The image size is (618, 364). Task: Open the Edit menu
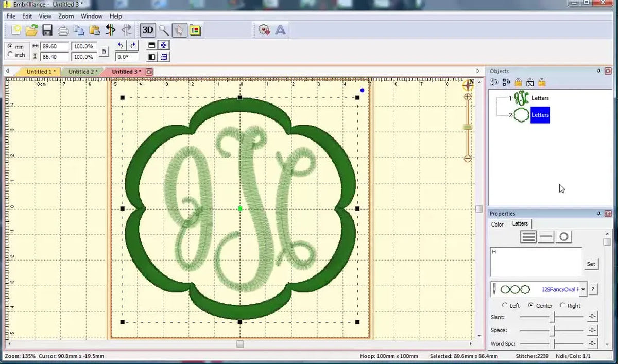point(27,16)
